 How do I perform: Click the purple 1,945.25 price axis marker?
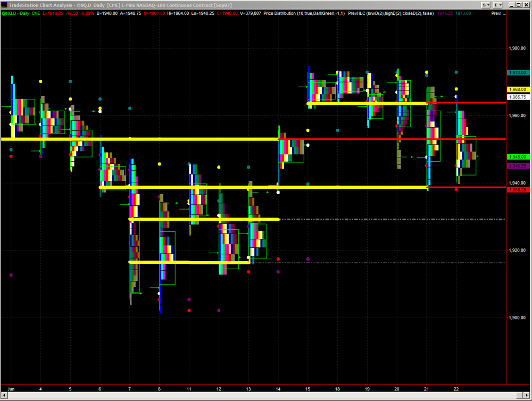[518, 166]
